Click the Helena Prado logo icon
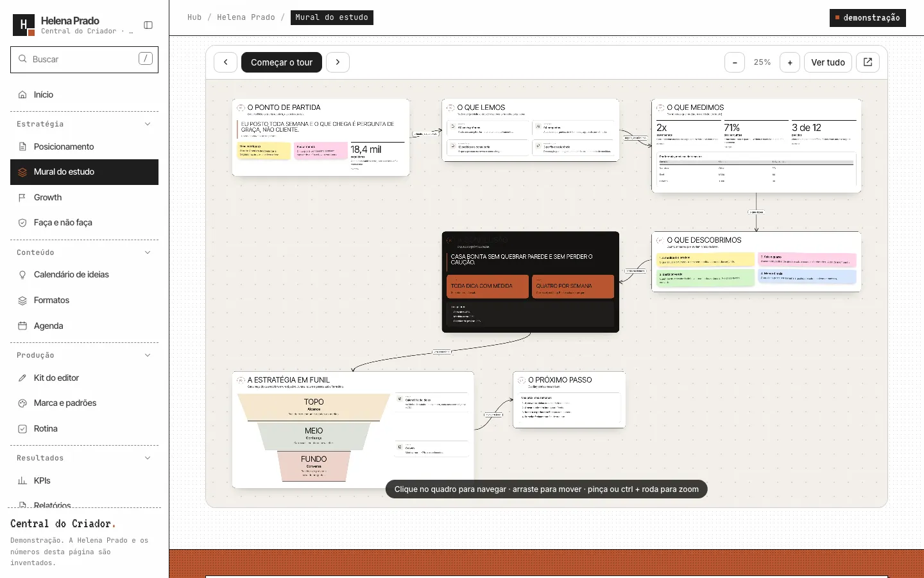Screen dimensions: 924x578 tap(24, 25)
